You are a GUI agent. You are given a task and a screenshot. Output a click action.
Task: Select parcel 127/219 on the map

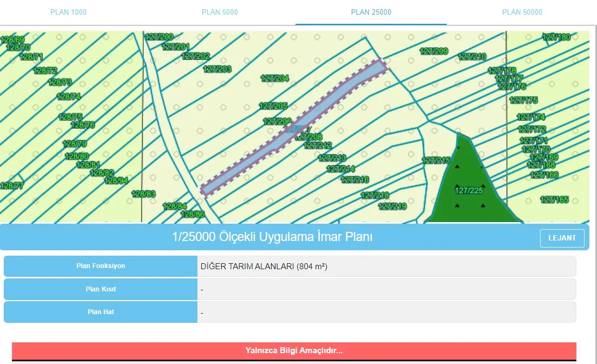coord(392,206)
